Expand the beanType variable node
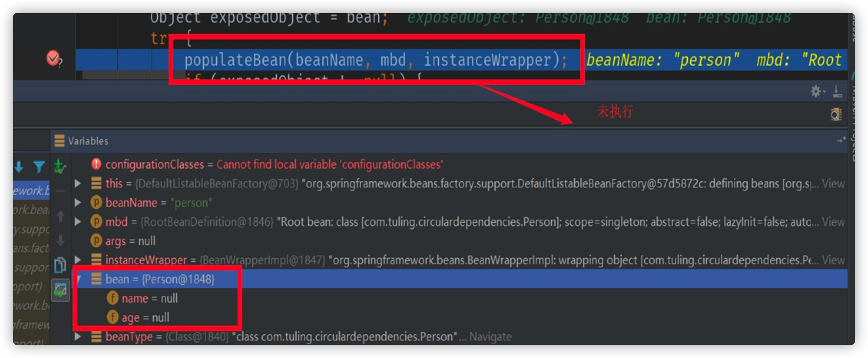868x358 pixels. (77, 337)
